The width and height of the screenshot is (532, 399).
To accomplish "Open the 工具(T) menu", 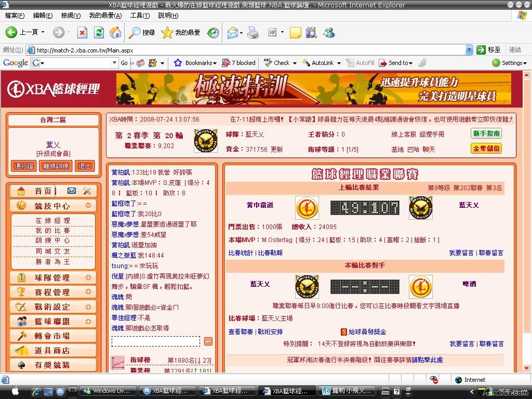I will (x=140, y=16).
